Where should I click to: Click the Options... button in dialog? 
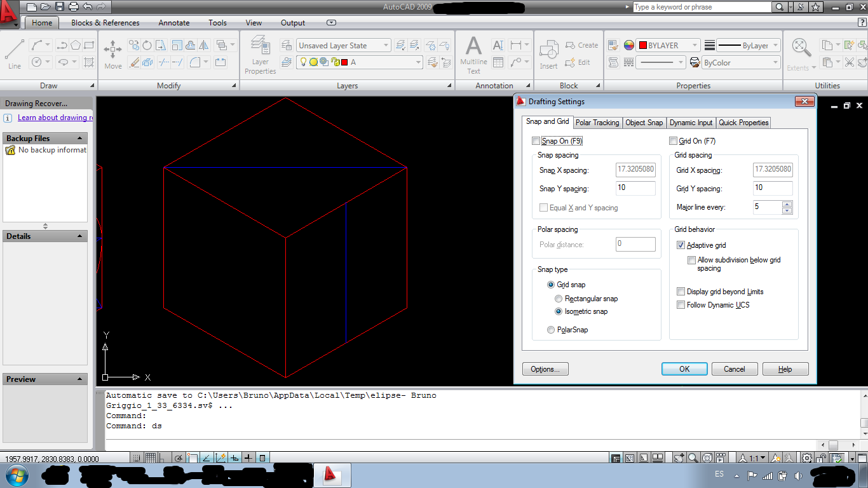point(545,369)
